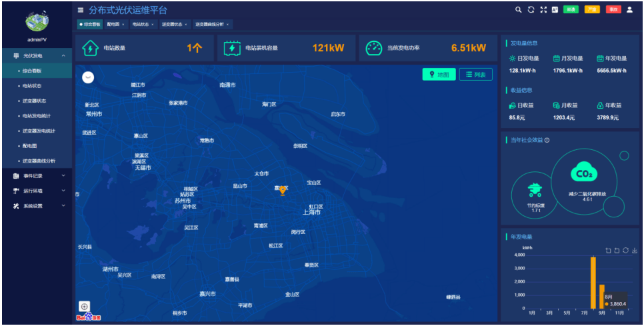
Task: Click the language switch icon in header
Action: point(554,10)
